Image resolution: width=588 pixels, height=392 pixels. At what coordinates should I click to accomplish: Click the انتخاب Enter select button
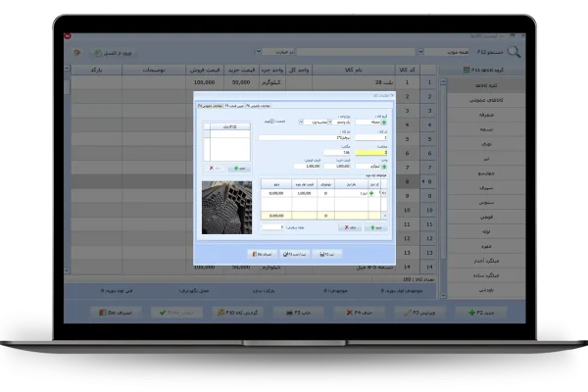pos(176,313)
